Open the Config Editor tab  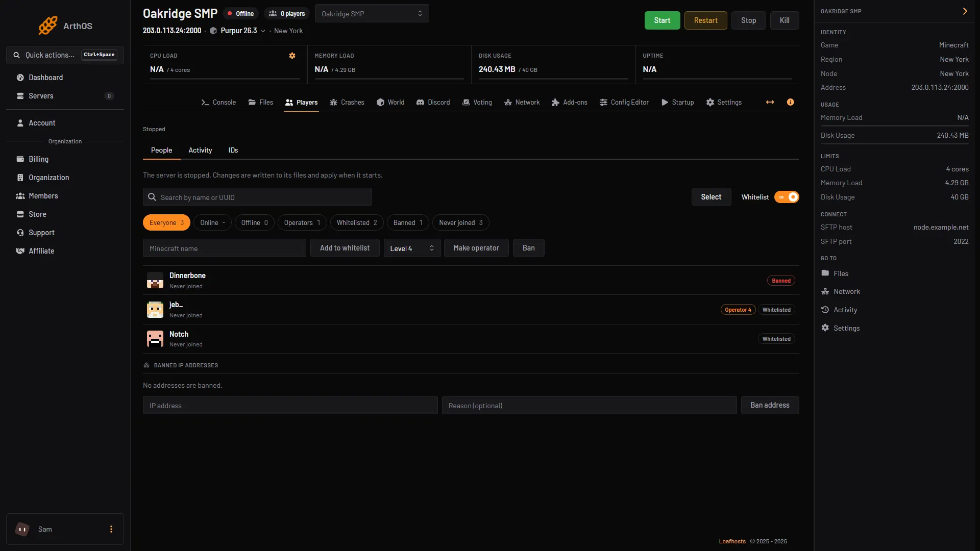pyautogui.click(x=624, y=102)
